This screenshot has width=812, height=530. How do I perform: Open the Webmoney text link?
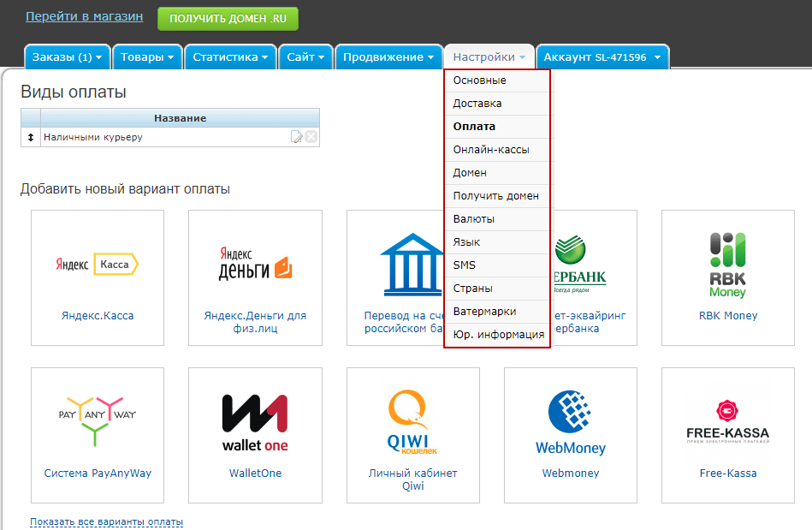tap(570, 473)
